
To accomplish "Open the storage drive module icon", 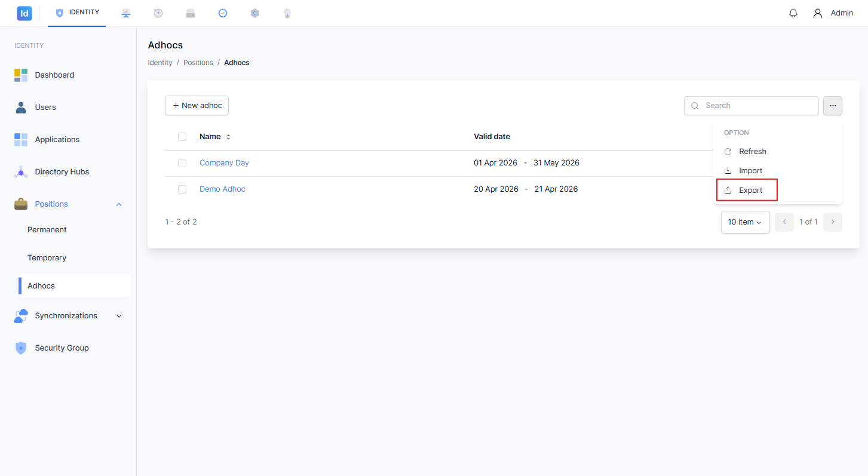I will [191, 13].
